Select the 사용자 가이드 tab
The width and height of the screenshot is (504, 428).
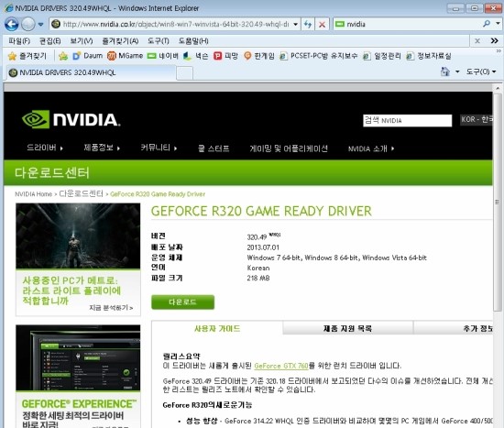[217, 329]
